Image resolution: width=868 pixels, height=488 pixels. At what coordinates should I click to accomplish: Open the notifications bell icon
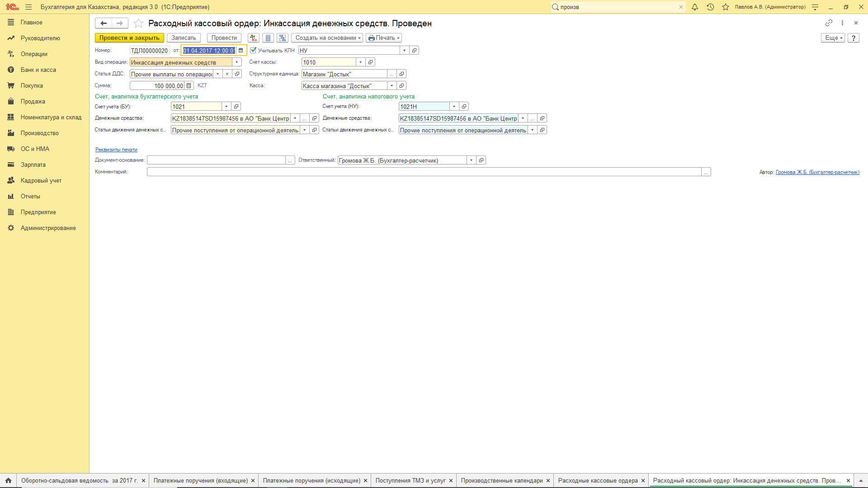pos(695,7)
